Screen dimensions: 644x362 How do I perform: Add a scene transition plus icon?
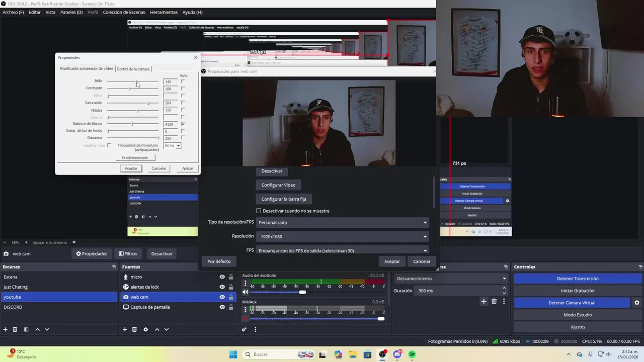click(x=484, y=301)
